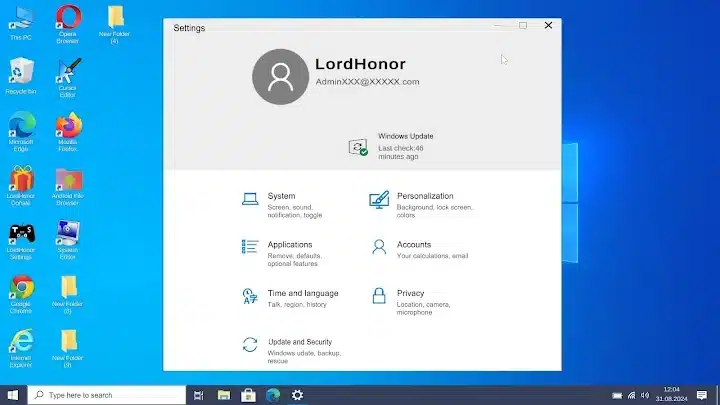Select the This PC desktop icon
The width and height of the screenshot is (720, 405).
pyautogui.click(x=21, y=23)
